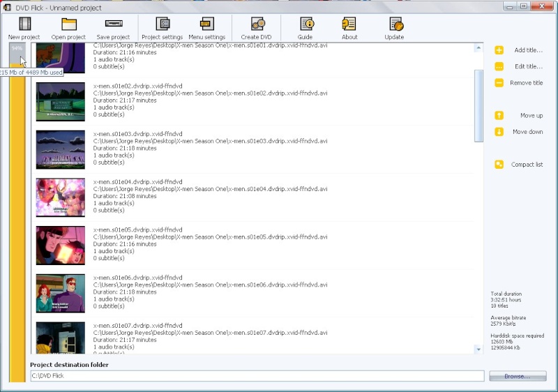Check for updates with the Update icon
Screen dimensions: 558x392
(396, 24)
